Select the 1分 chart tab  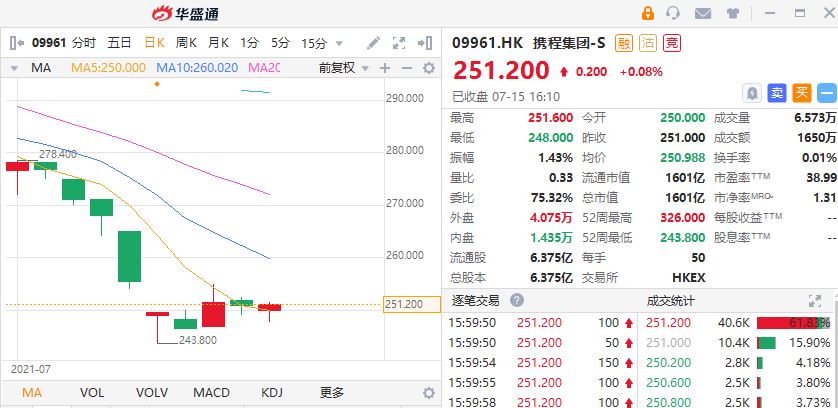pyautogui.click(x=249, y=43)
